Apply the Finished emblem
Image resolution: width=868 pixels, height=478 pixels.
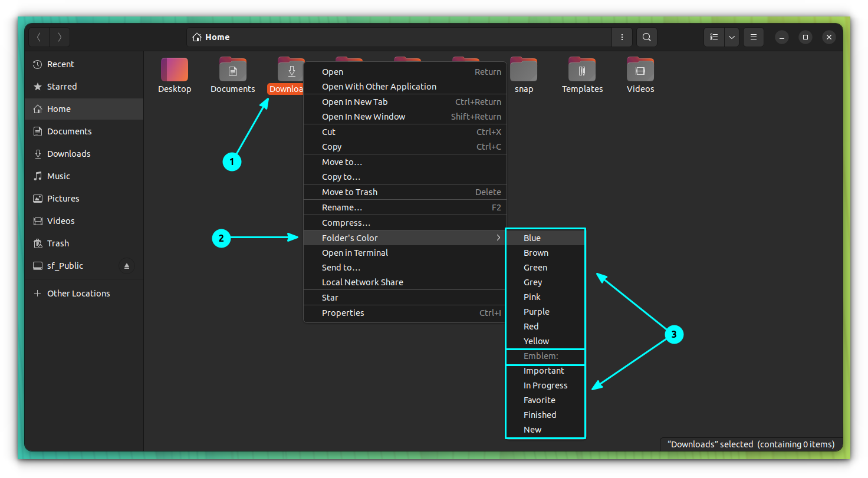tap(545, 415)
